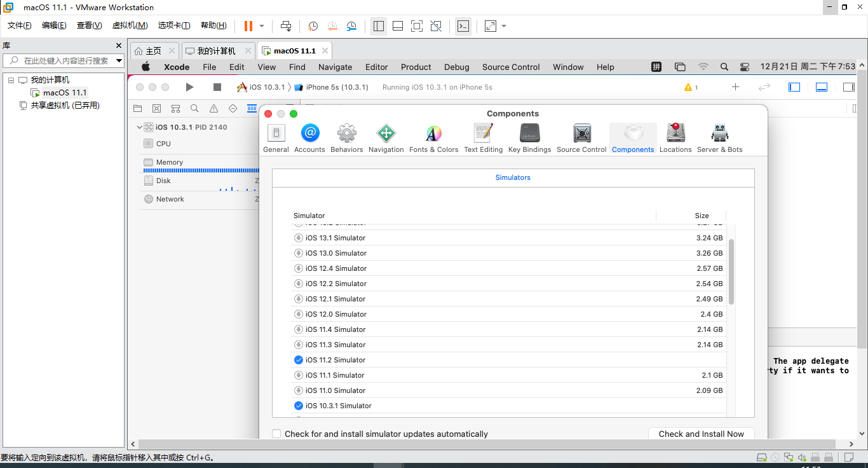Toggle Xcode bottom debug area button

[822, 87]
